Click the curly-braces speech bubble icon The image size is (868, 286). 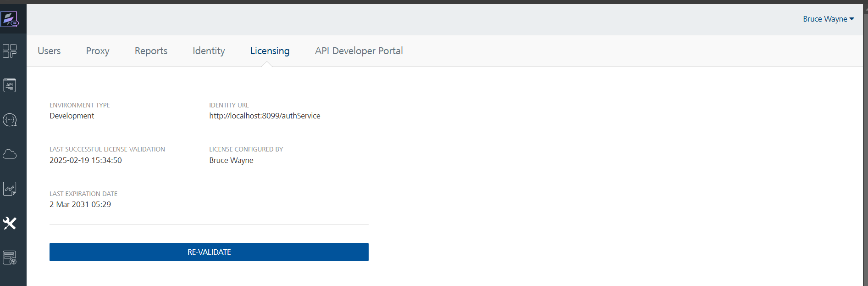(x=10, y=120)
